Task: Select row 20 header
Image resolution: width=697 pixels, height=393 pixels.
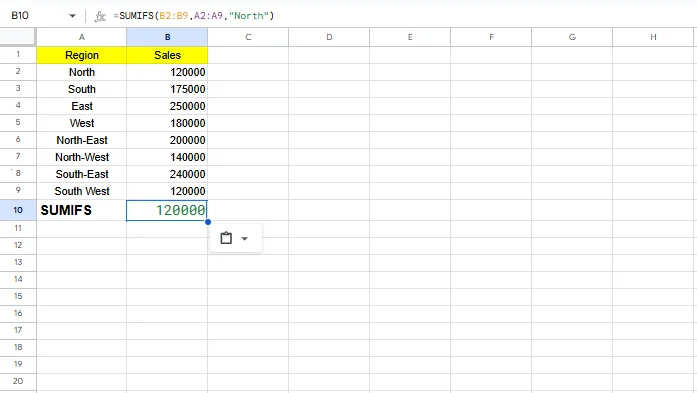Action: 18,381
